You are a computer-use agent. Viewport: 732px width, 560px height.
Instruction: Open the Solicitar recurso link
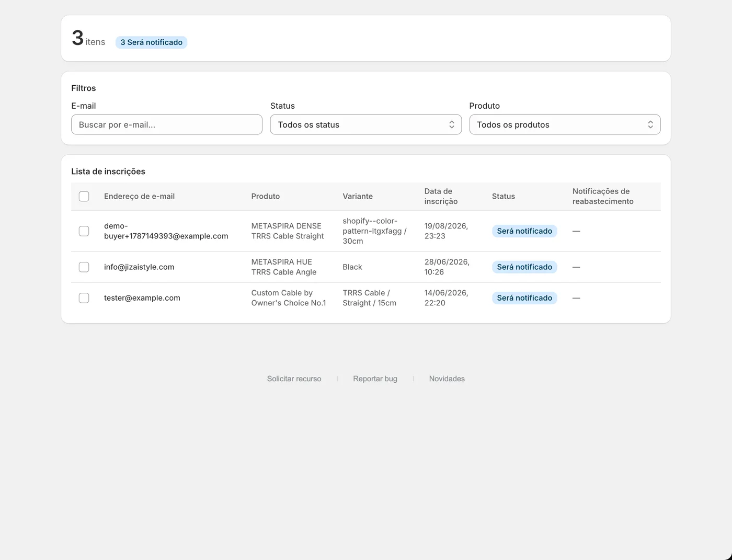click(294, 379)
